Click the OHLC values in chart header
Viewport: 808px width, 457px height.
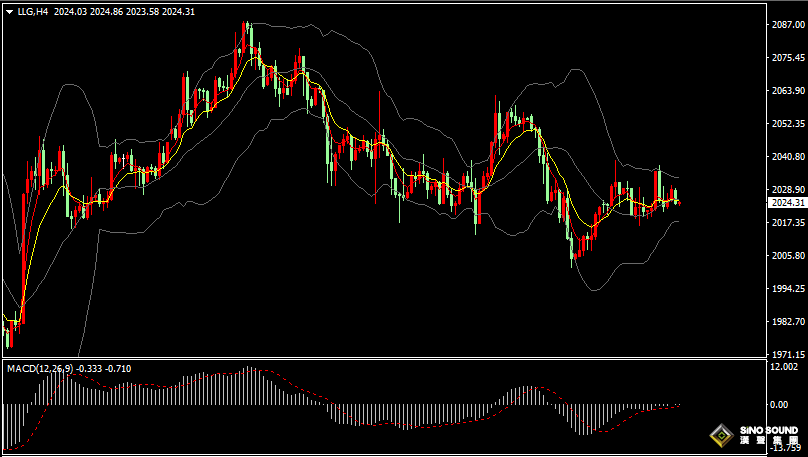(x=124, y=12)
